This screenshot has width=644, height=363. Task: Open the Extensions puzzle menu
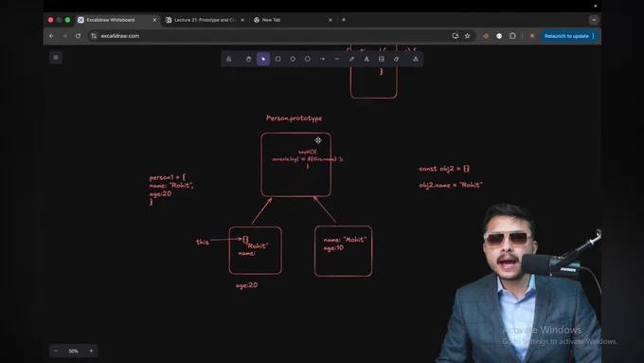(x=512, y=36)
